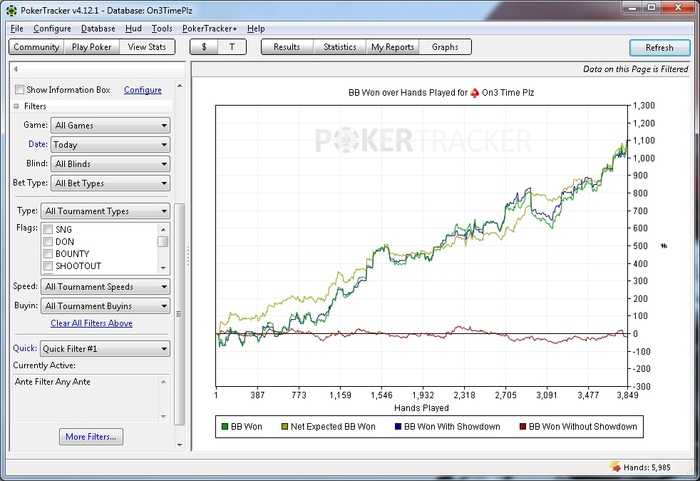Click the red spade icon in graph title
This screenshot has width=700, height=481.
pos(475,93)
